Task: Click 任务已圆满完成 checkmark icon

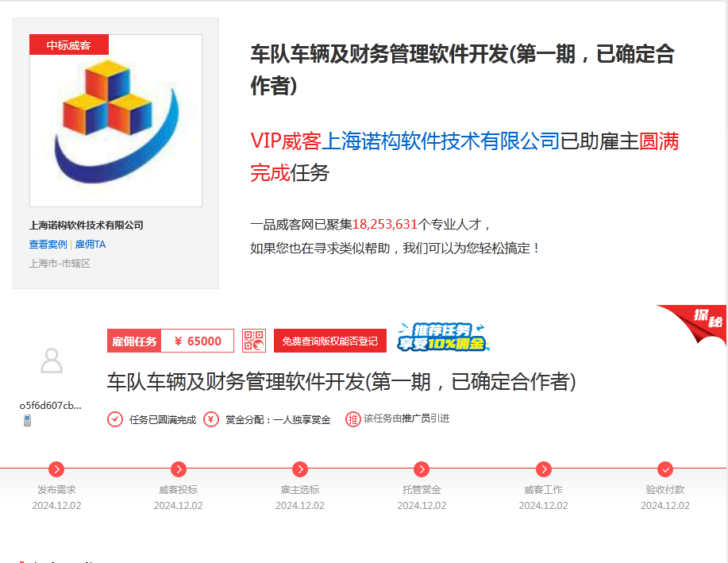Action: 115,419
